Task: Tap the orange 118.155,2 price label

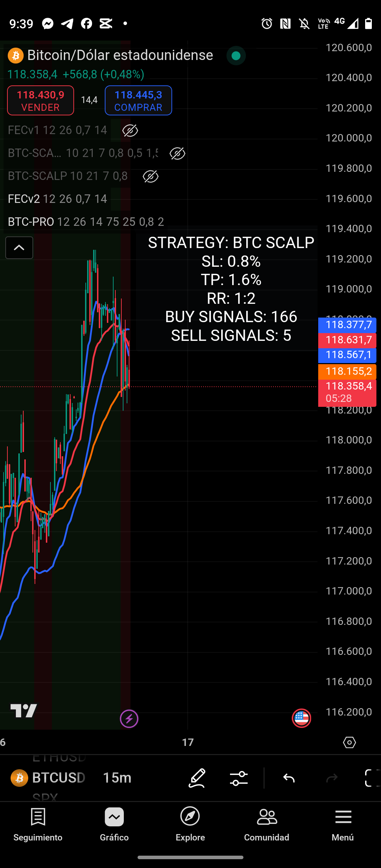Action: click(347, 372)
